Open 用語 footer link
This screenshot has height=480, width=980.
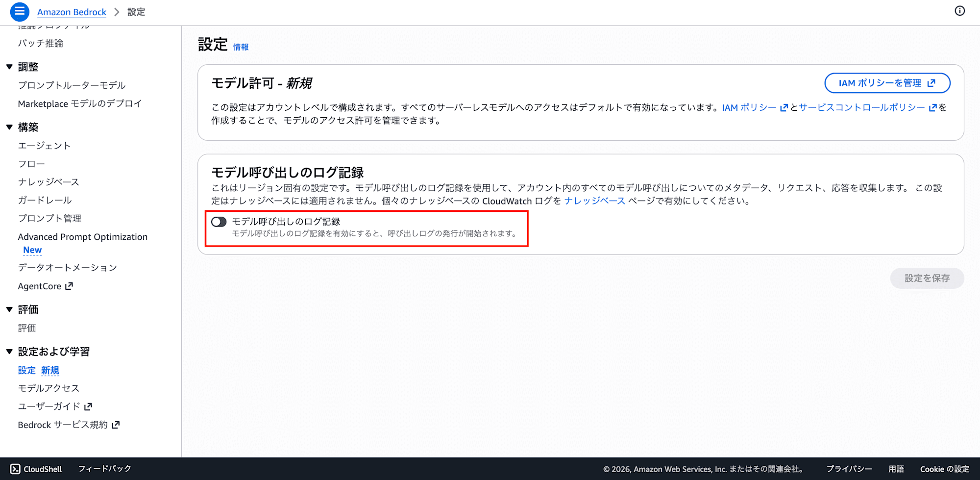click(x=896, y=469)
